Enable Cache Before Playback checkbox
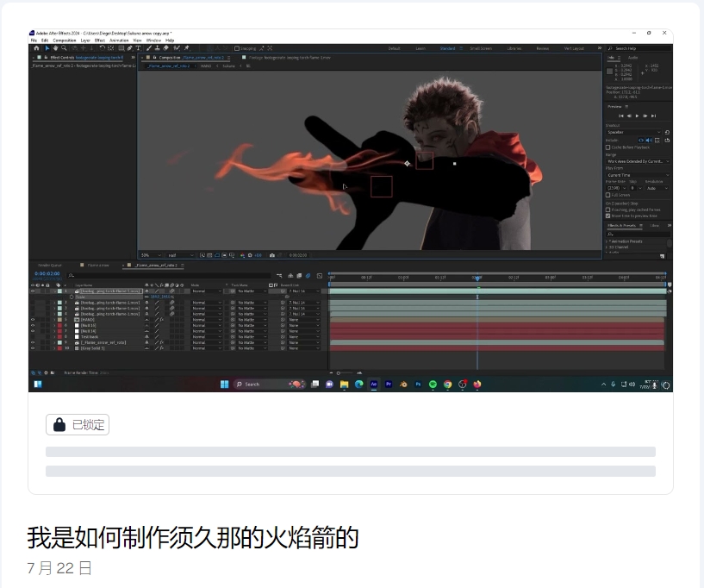 607,147
